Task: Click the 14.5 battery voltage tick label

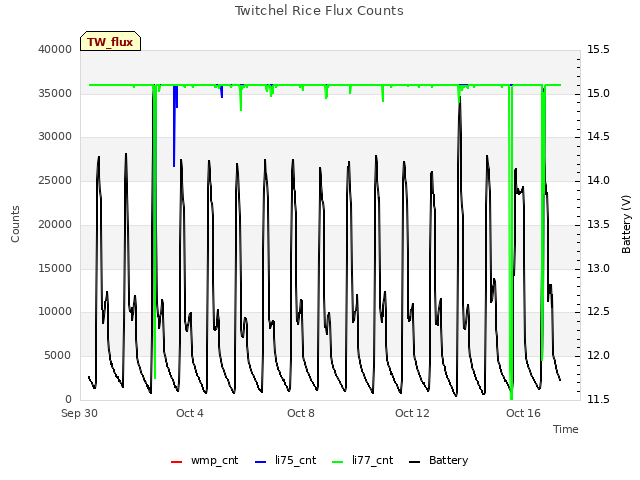Action: [598, 137]
